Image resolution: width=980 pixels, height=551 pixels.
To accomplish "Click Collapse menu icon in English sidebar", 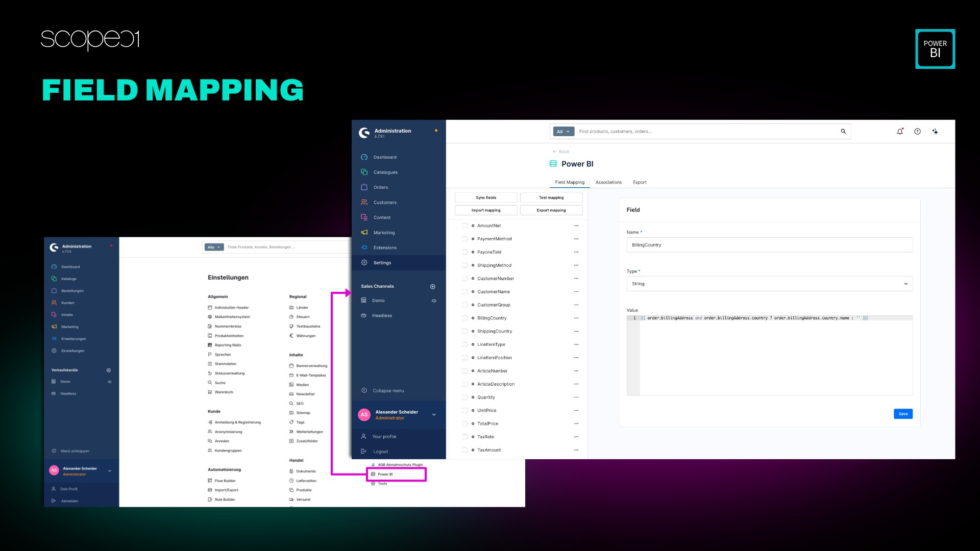I will (364, 391).
